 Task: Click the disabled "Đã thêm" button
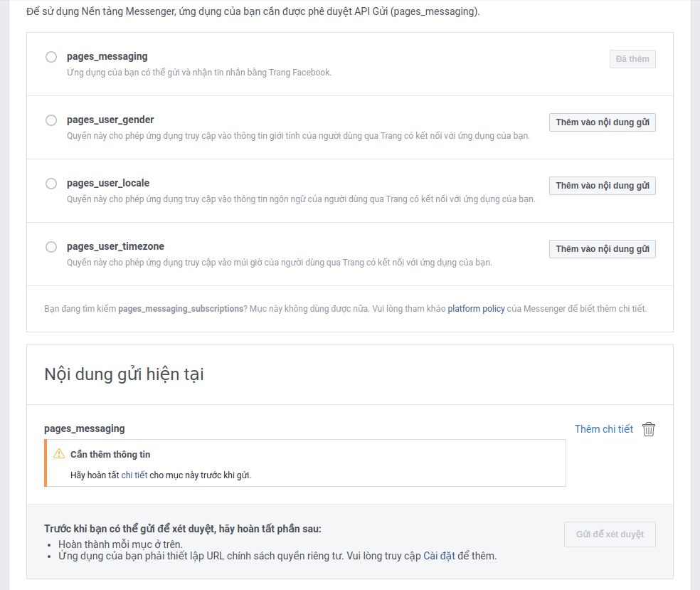[632, 59]
